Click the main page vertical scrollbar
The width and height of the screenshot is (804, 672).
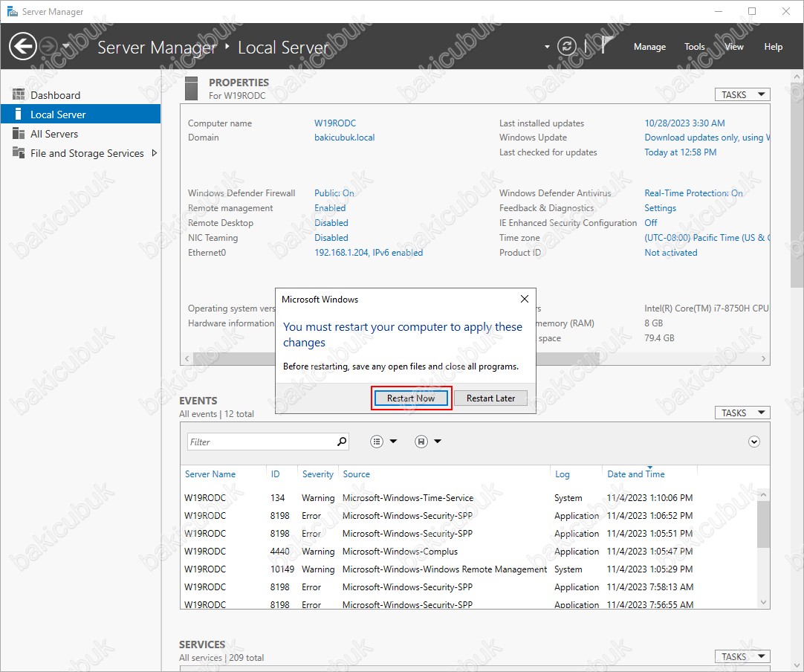(x=797, y=184)
